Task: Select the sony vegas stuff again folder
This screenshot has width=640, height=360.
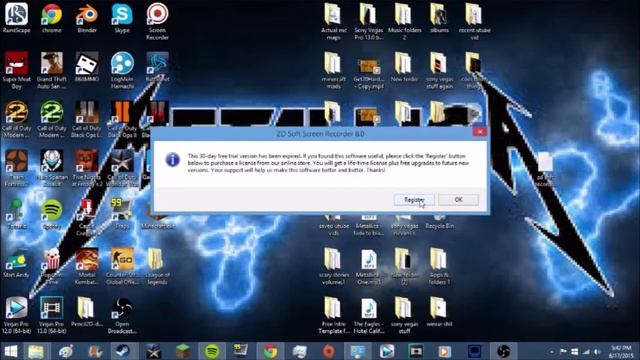Action: pos(439,70)
